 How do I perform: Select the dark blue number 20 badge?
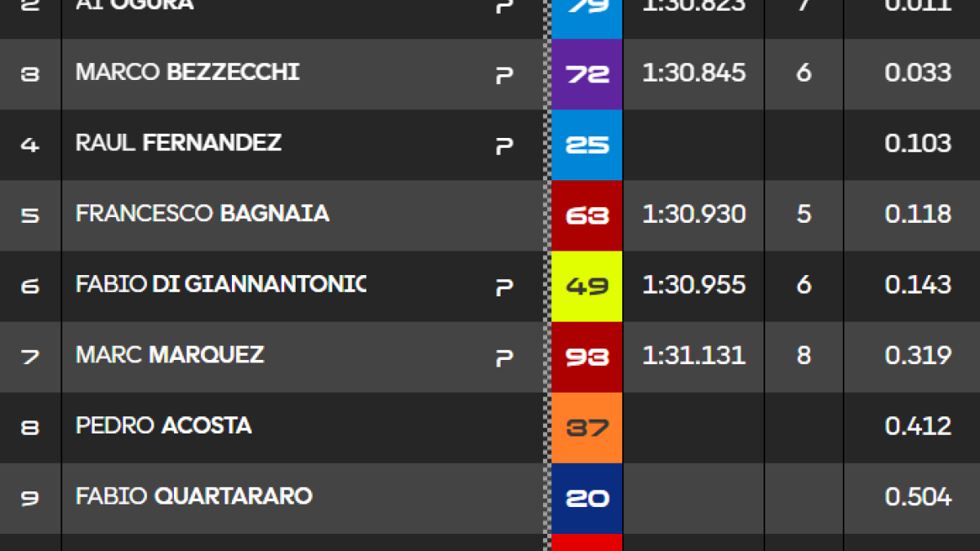[x=587, y=498]
